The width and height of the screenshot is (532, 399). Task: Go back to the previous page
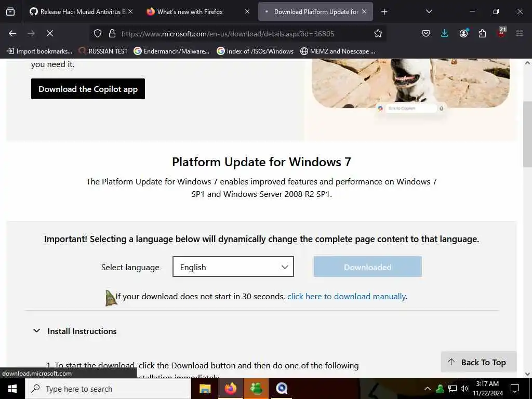(12, 33)
